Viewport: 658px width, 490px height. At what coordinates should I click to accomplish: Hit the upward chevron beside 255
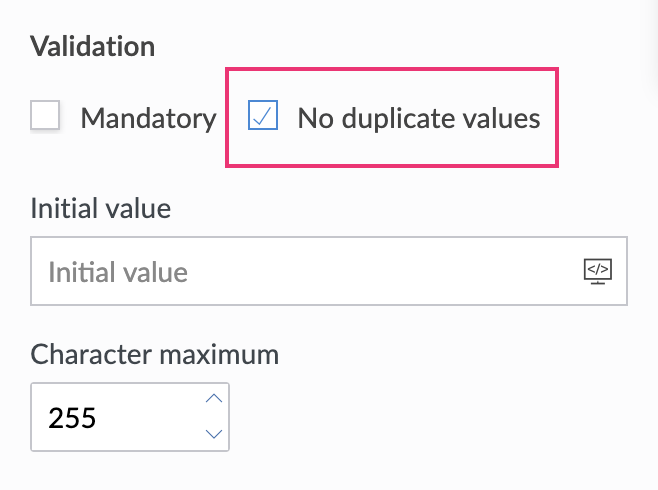click(x=212, y=398)
